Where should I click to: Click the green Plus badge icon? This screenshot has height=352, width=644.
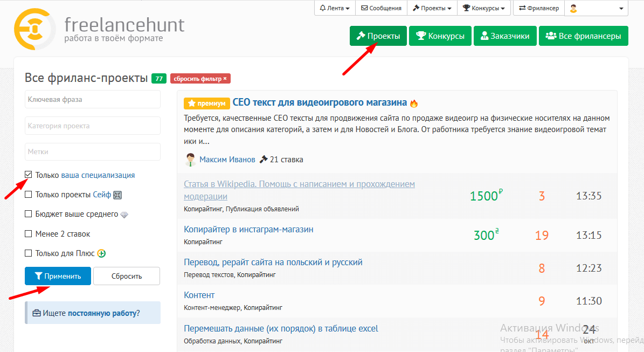click(x=101, y=253)
